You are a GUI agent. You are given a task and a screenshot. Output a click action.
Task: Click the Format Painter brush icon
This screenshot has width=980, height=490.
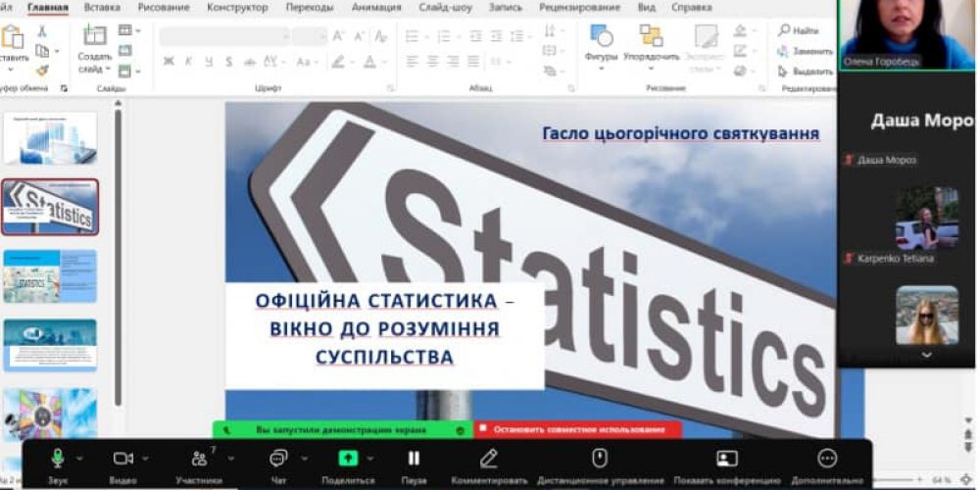(x=42, y=70)
